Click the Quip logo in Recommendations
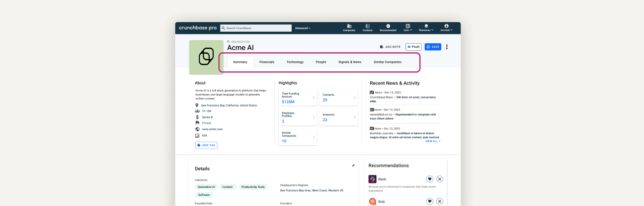This screenshot has width=644, height=206. [x=372, y=201]
